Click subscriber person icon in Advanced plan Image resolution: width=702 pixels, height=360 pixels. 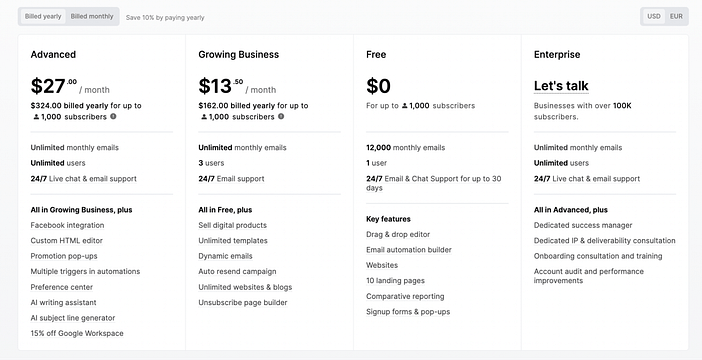[x=36, y=117]
